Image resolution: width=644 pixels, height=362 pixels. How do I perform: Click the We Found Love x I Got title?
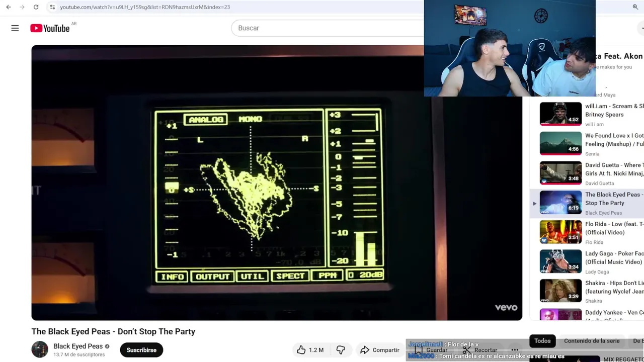tap(614, 140)
